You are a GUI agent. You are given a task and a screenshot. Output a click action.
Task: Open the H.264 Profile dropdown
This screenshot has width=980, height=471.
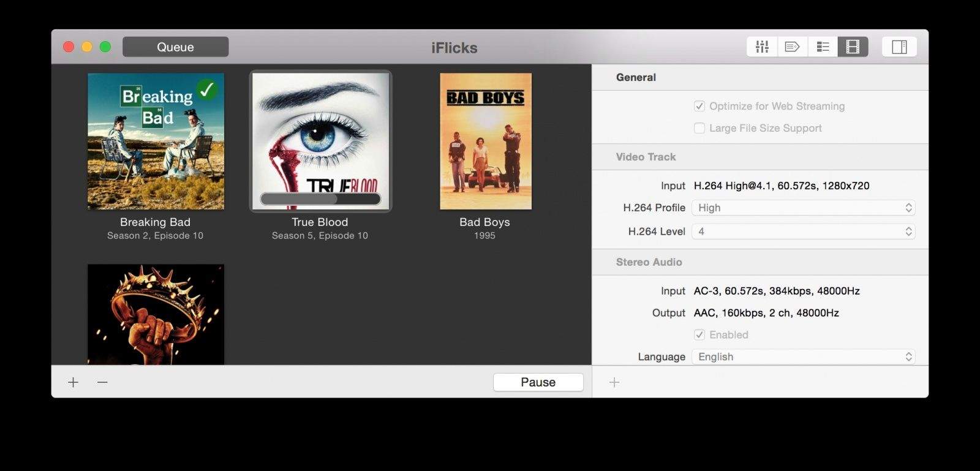804,208
